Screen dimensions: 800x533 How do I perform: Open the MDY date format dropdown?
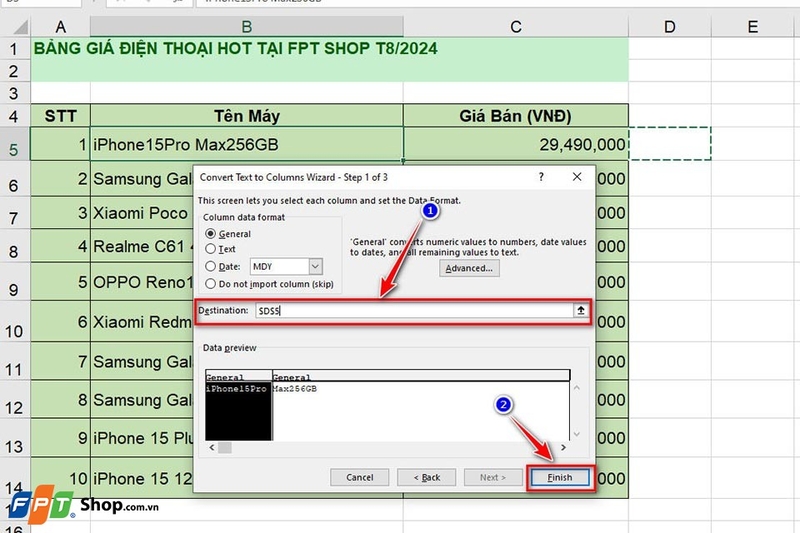(315, 266)
